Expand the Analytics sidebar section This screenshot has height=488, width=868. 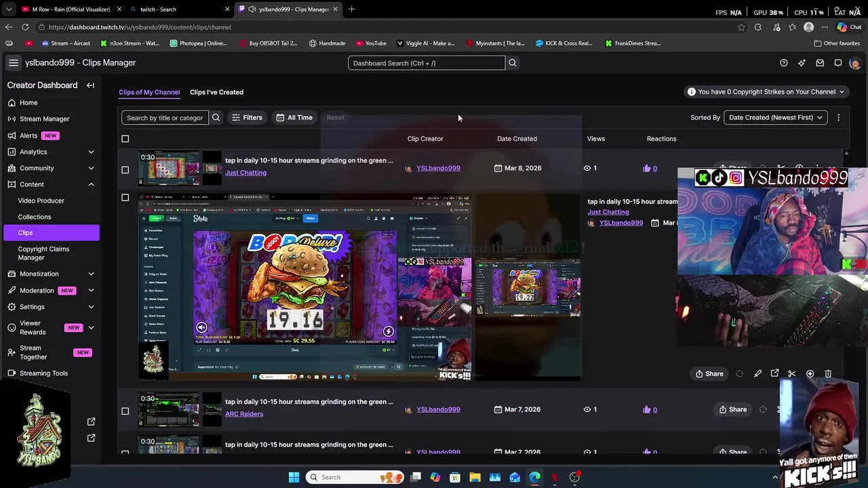(x=91, y=152)
